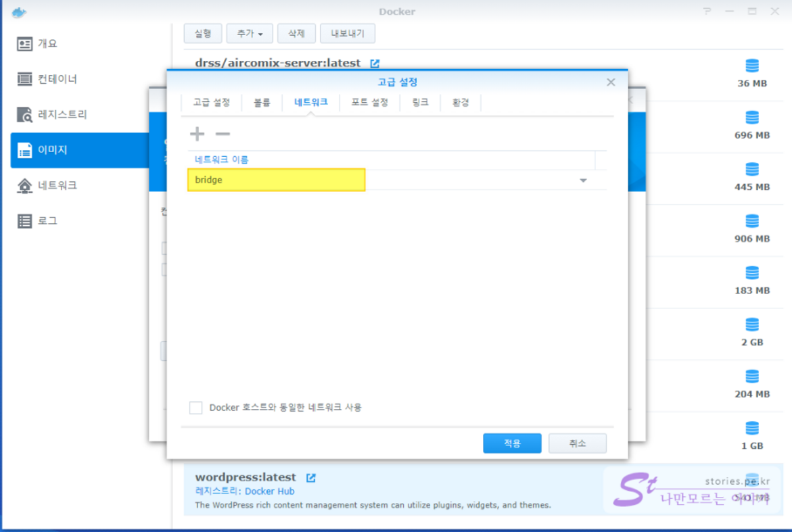
Task: Switch to the 포트 설정 tab
Action: [x=369, y=103]
